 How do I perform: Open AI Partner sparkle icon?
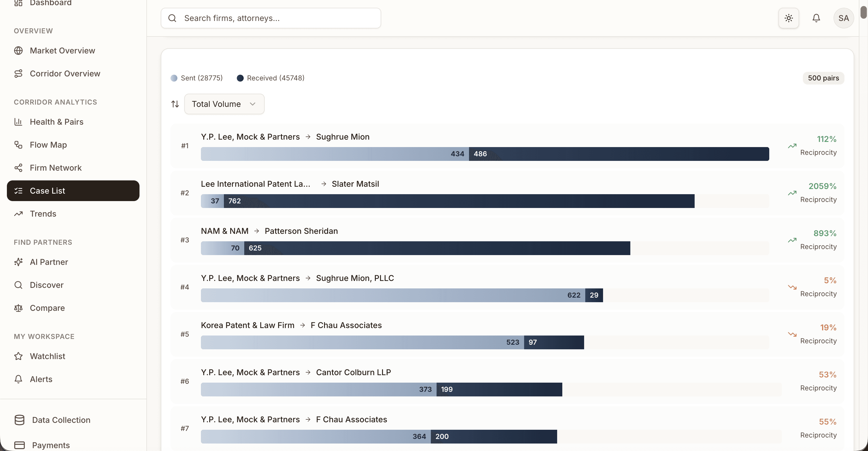pos(19,262)
